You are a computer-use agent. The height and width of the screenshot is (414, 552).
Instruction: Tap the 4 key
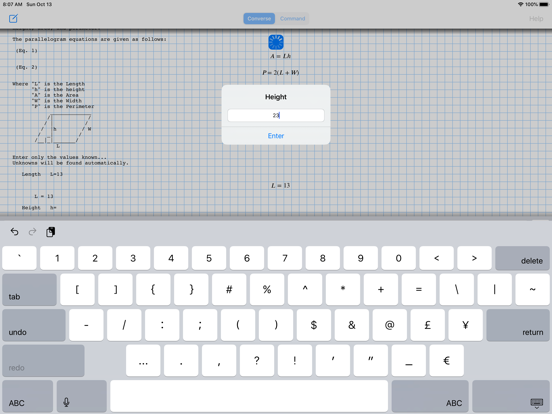pos(171,258)
